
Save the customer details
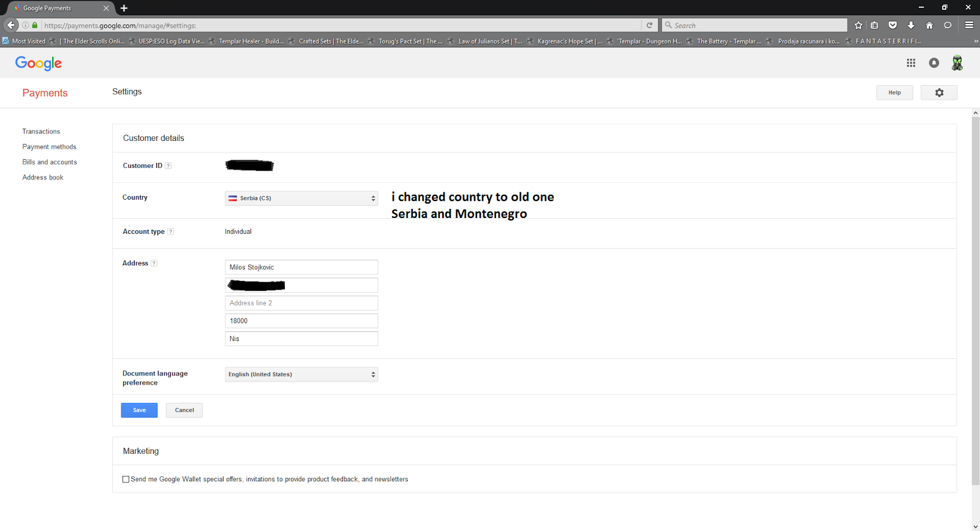pos(139,410)
